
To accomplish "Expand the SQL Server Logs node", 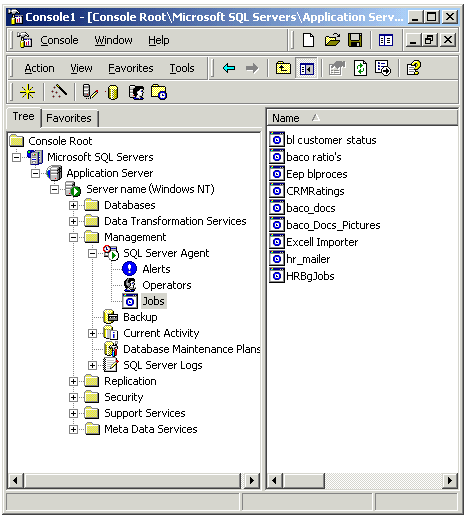I will coord(92,365).
